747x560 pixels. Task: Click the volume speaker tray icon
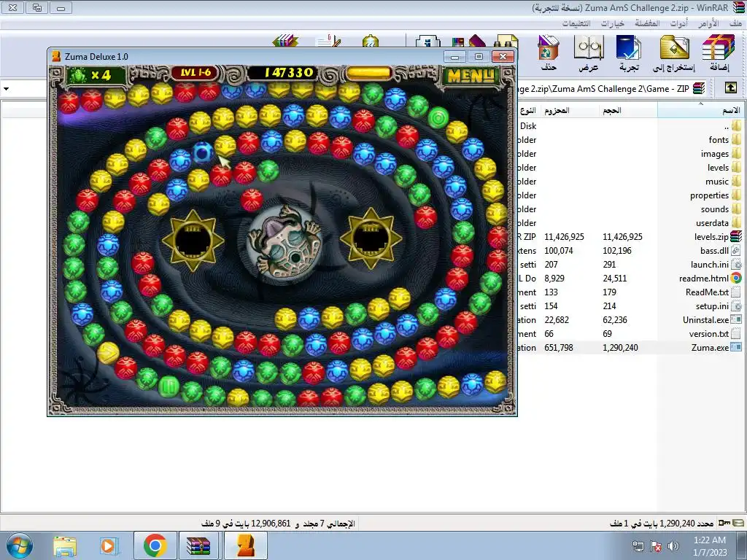673,546
